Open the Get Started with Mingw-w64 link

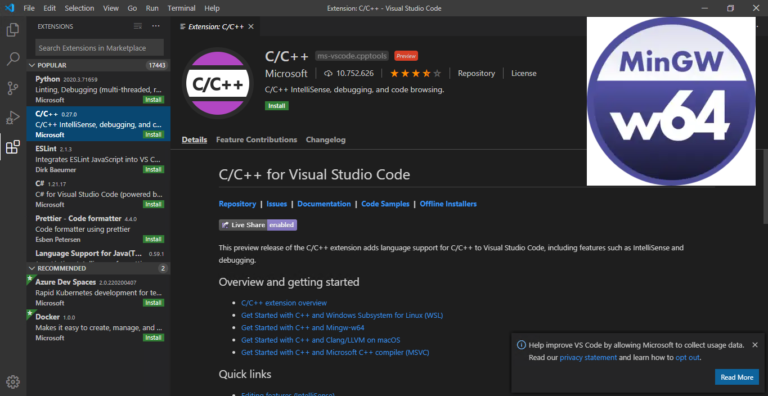(x=303, y=327)
